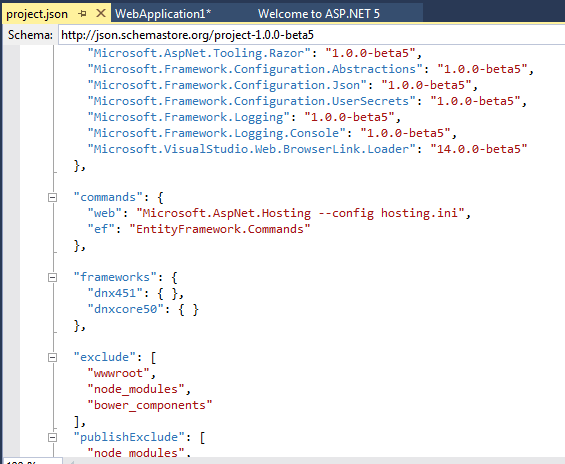Screen dimensions: 565x464
Task: Pin the project.json tab
Action: tap(83, 14)
